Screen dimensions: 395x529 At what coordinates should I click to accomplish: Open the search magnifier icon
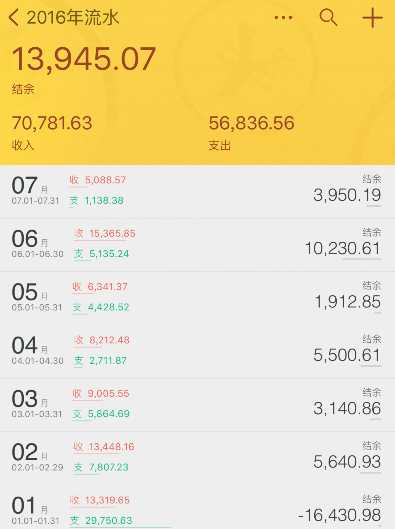click(328, 18)
